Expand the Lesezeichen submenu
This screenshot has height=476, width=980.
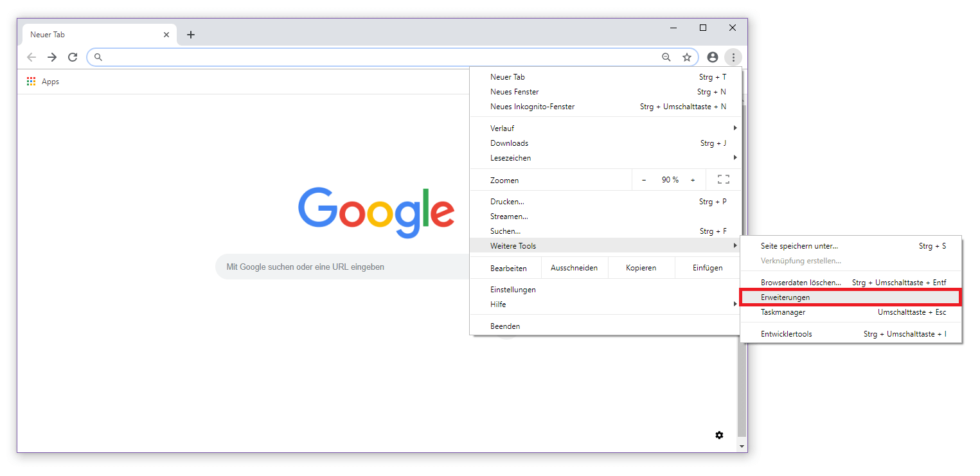point(606,158)
